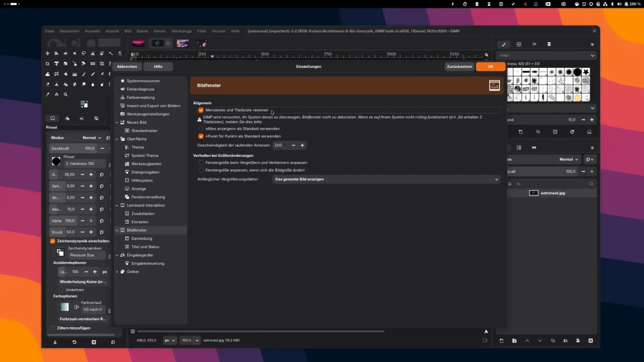Select the astronaut.jpg layer thumbnail

point(533,193)
